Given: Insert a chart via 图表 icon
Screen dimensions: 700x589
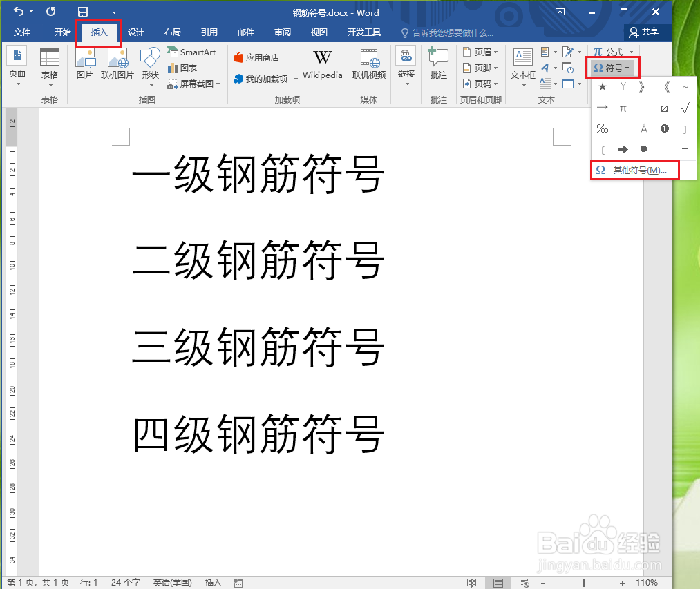Looking at the screenshot, I should tap(188, 67).
